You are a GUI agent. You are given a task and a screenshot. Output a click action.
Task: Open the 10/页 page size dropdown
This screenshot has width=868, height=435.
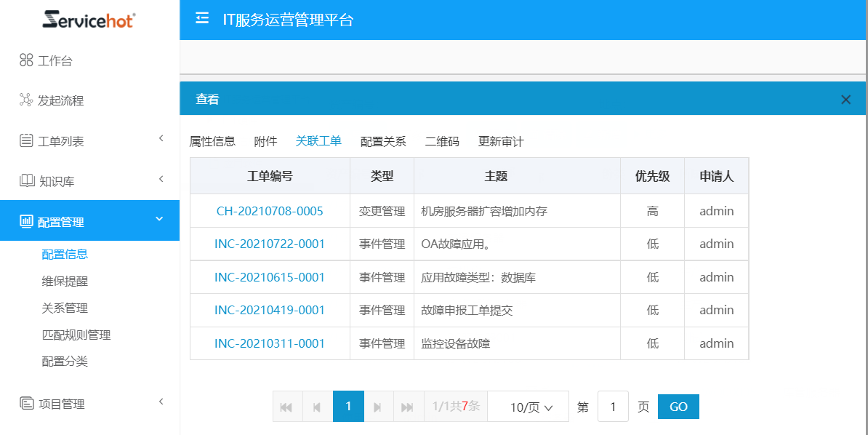coord(531,407)
